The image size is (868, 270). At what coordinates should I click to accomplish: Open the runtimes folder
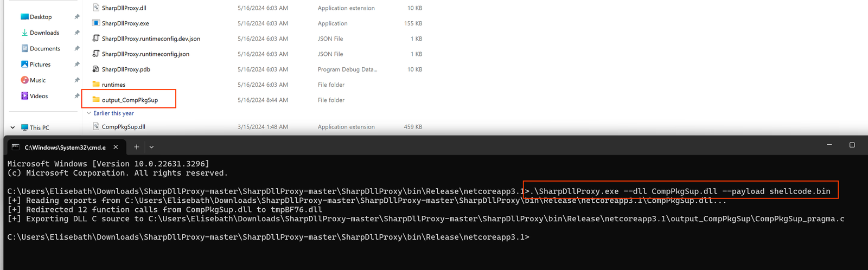tap(113, 85)
